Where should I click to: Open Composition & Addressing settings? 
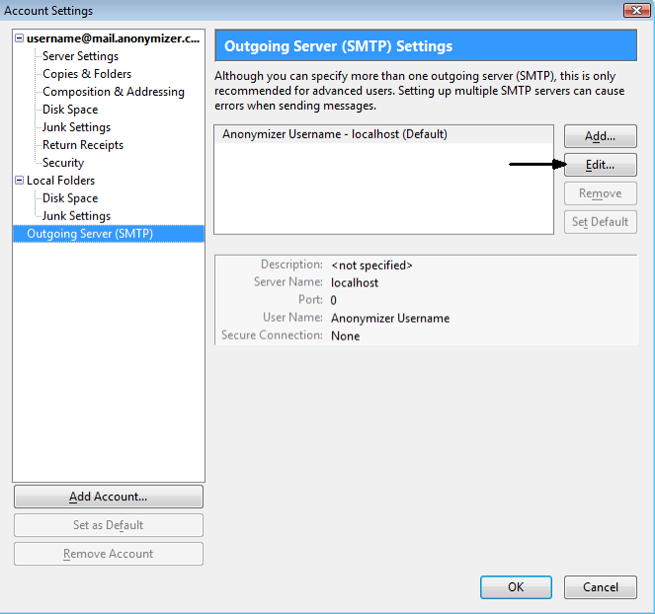pyautogui.click(x=113, y=92)
